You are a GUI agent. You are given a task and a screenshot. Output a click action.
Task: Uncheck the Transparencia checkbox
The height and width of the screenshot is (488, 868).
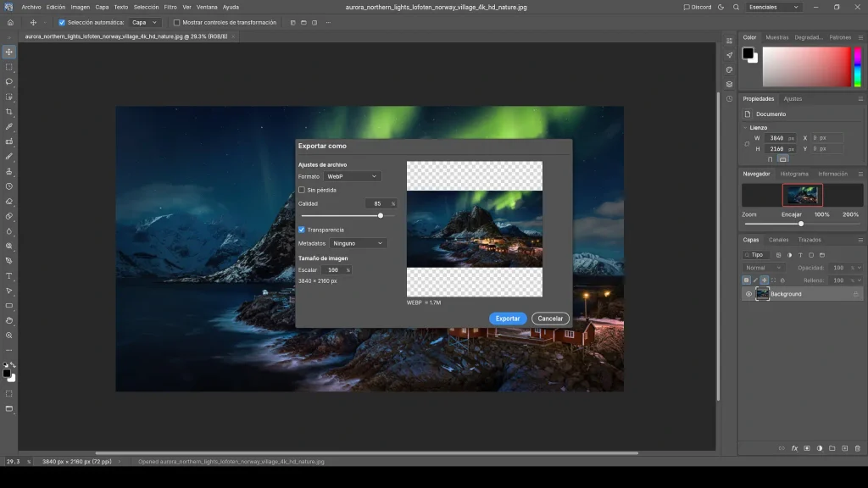click(x=302, y=230)
